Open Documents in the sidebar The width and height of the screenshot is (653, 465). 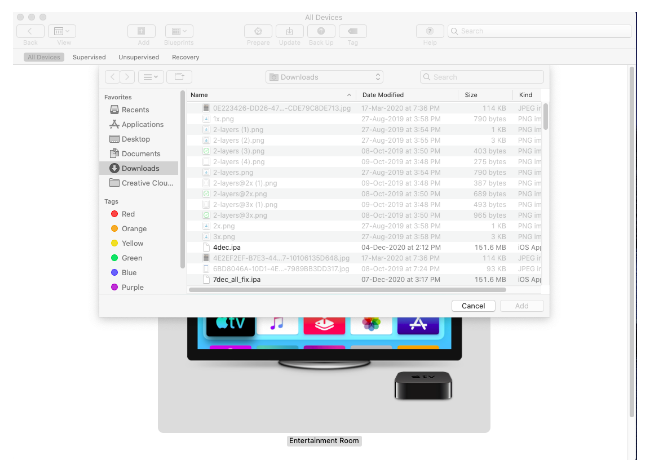click(139, 154)
